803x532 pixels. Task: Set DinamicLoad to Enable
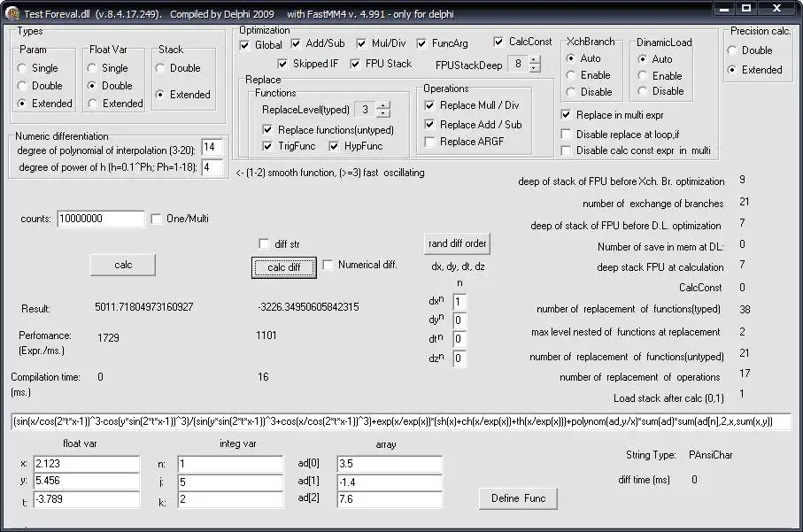642,76
